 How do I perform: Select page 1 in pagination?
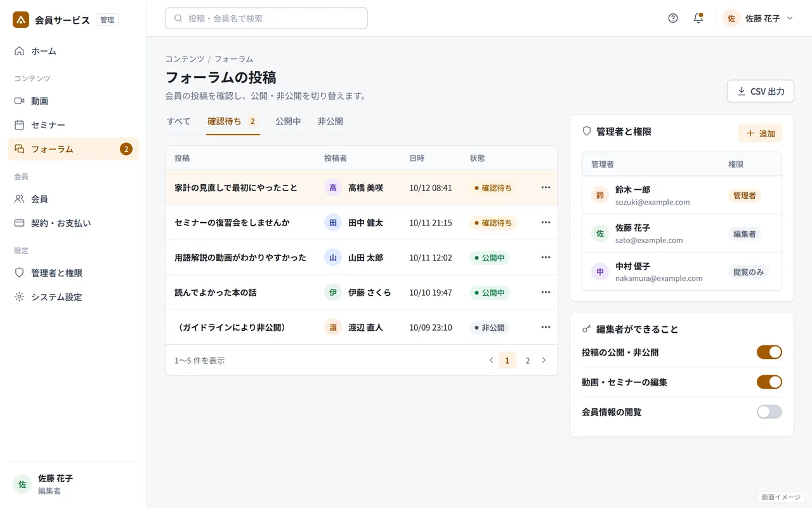pyautogui.click(x=507, y=361)
